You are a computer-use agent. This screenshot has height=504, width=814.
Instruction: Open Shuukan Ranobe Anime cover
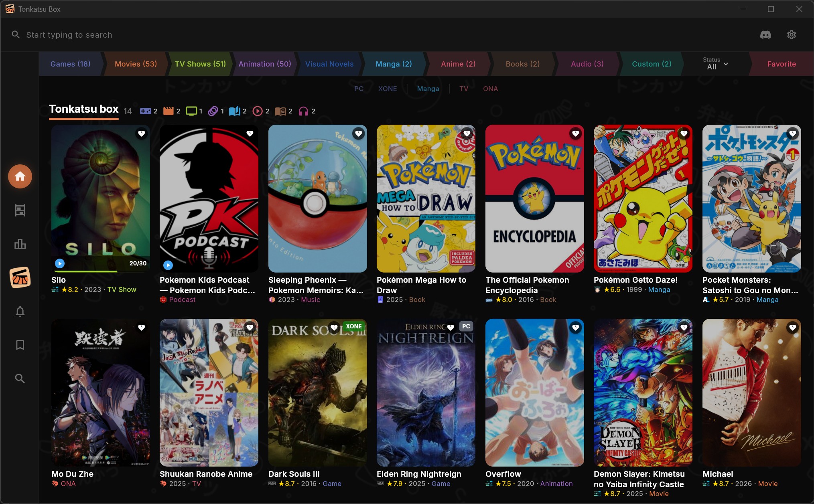tap(209, 392)
